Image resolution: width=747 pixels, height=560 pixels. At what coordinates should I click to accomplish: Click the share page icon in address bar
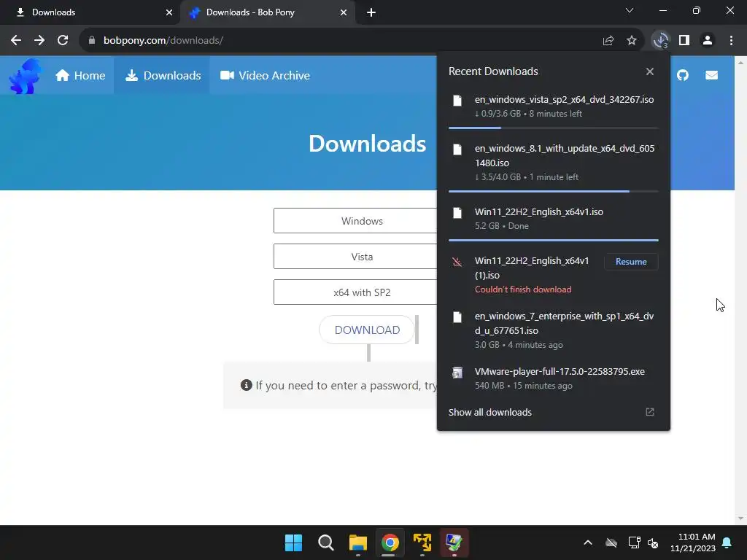click(608, 41)
